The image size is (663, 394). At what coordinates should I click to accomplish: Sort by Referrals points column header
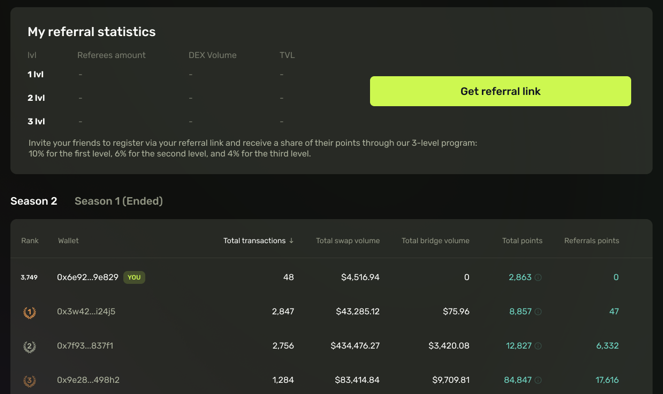click(591, 241)
